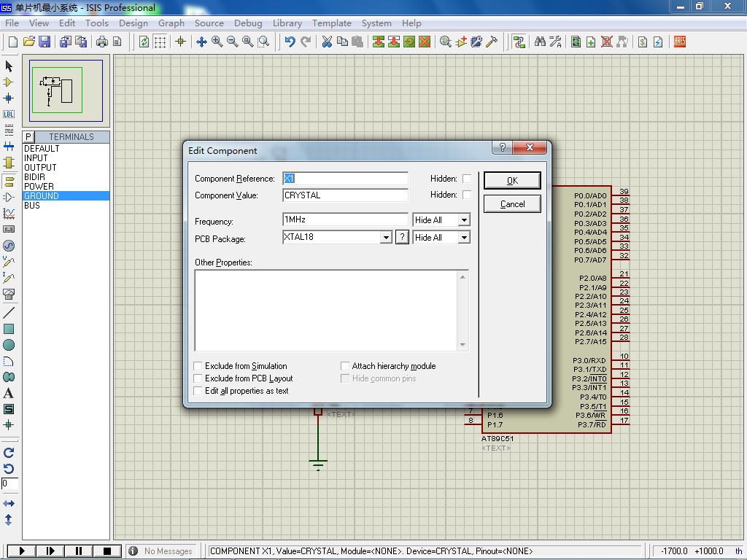Toggle the grid display icon
Viewport: 747px width, 560px height.
click(160, 42)
